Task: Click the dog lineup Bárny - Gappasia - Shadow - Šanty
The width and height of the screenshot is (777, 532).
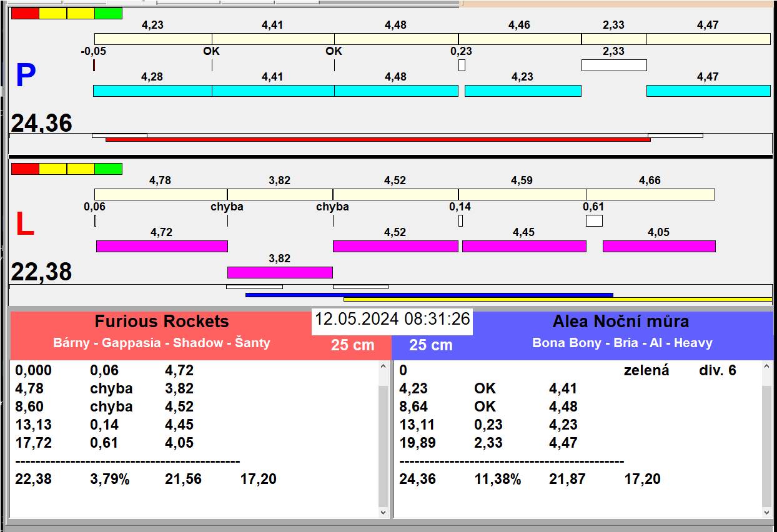Action: click(162, 343)
